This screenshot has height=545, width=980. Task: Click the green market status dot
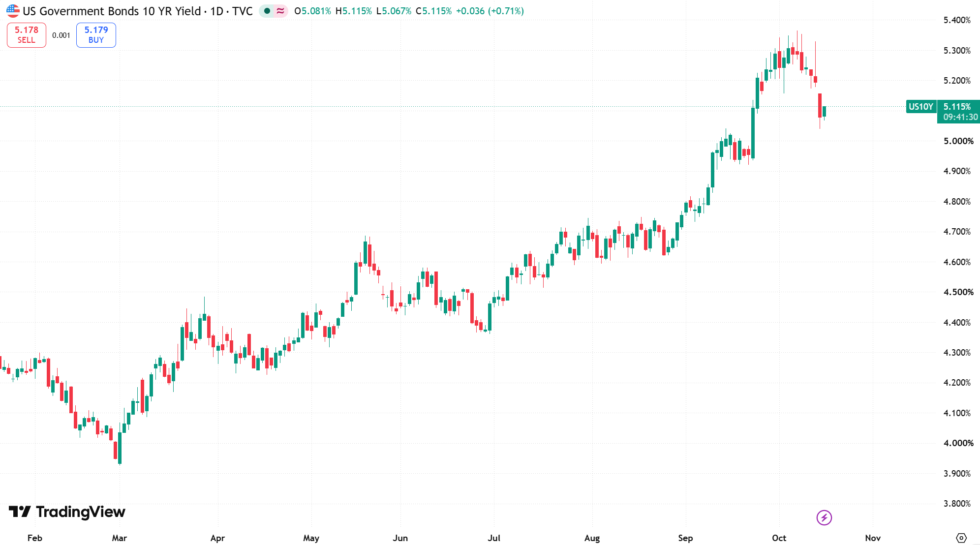point(267,11)
